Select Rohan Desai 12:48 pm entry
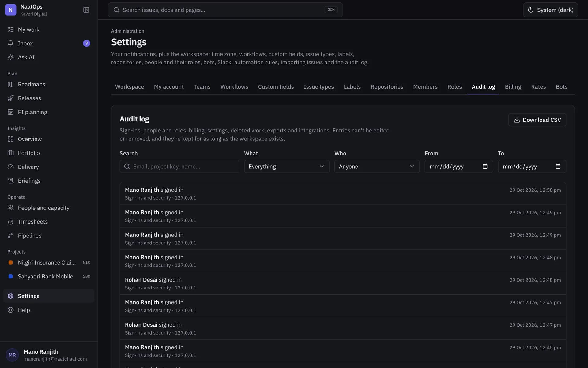Screen dimensions: 588x368 pos(343,283)
